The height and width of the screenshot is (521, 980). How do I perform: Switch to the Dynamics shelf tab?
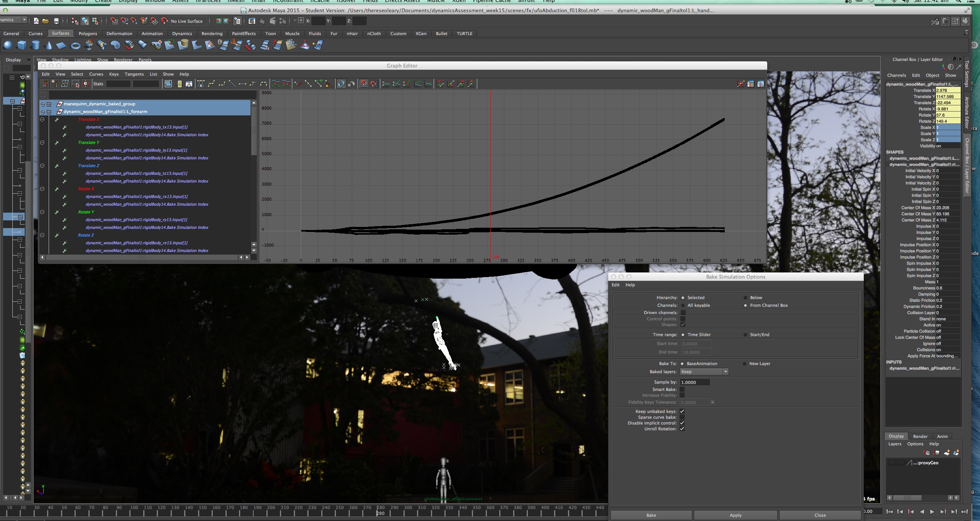tap(182, 34)
